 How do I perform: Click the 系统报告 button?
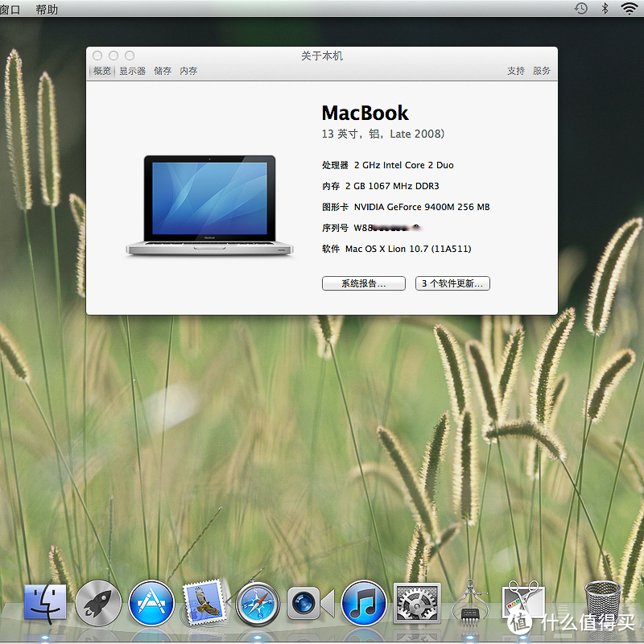pyautogui.click(x=363, y=283)
